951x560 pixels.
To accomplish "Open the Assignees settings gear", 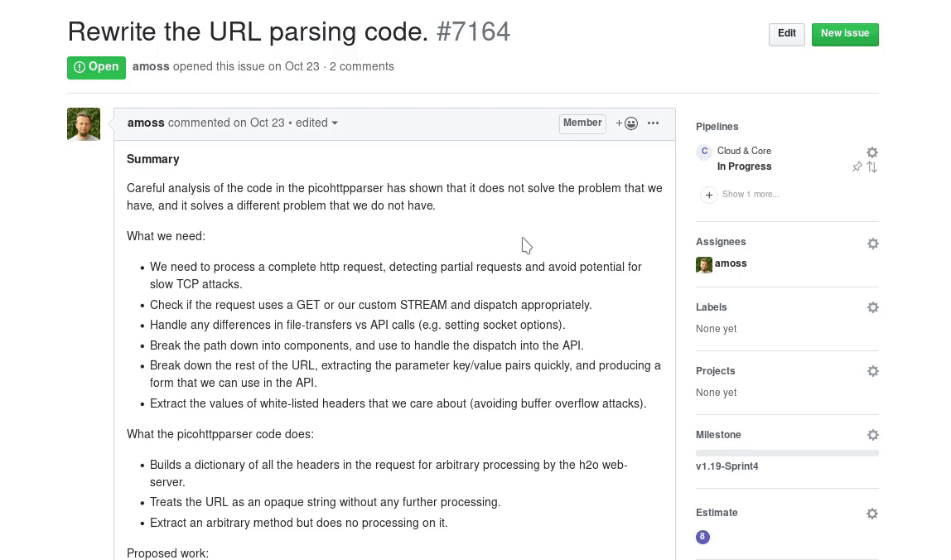I will coord(872,243).
